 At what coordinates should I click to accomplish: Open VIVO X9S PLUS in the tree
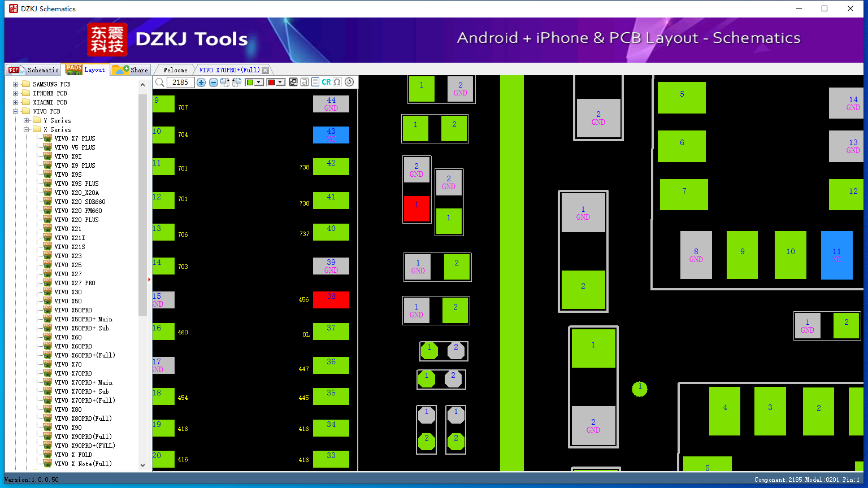point(76,184)
